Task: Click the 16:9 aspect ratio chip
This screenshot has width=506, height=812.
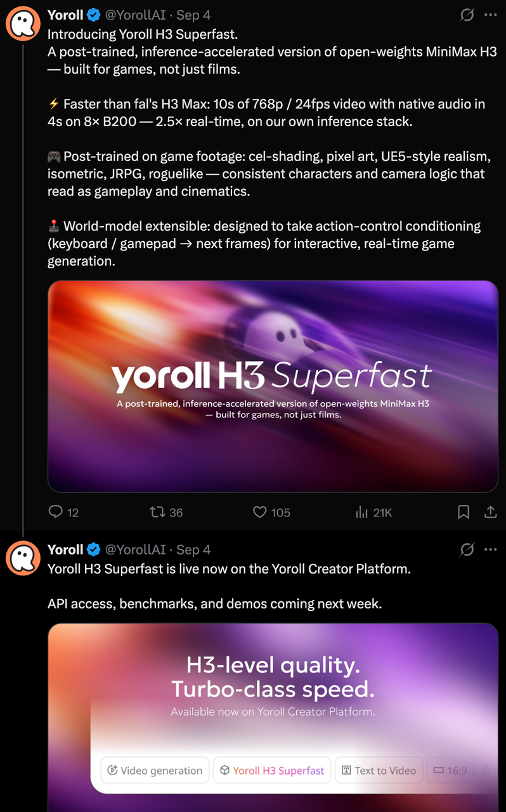Action: click(451, 770)
